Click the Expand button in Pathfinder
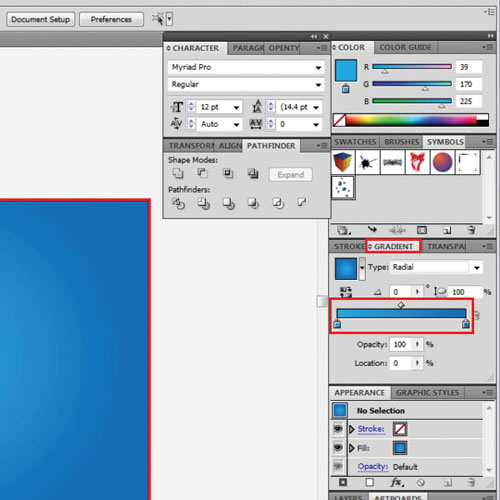The height and width of the screenshot is (500, 500). pos(291,175)
